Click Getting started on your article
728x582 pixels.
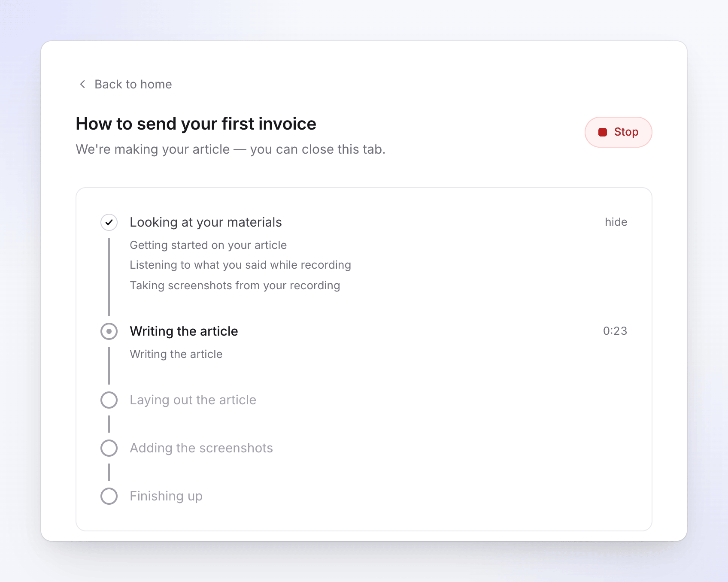click(x=208, y=245)
